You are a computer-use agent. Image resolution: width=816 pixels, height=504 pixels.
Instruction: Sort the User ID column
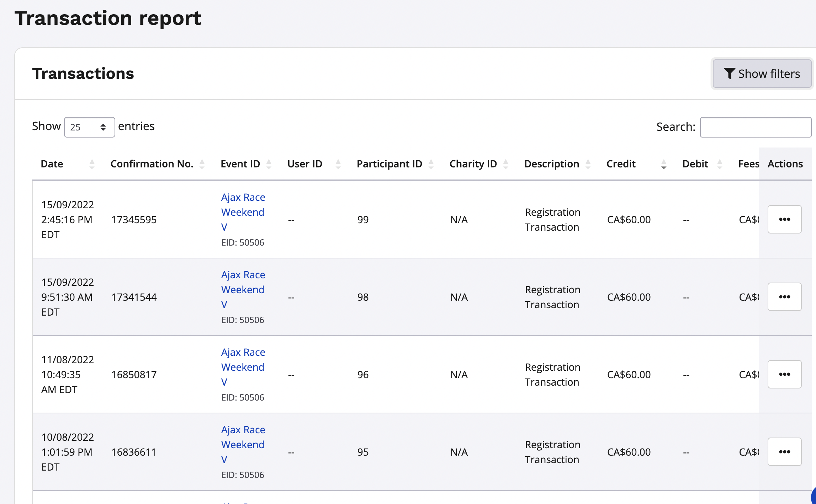pos(338,164)
